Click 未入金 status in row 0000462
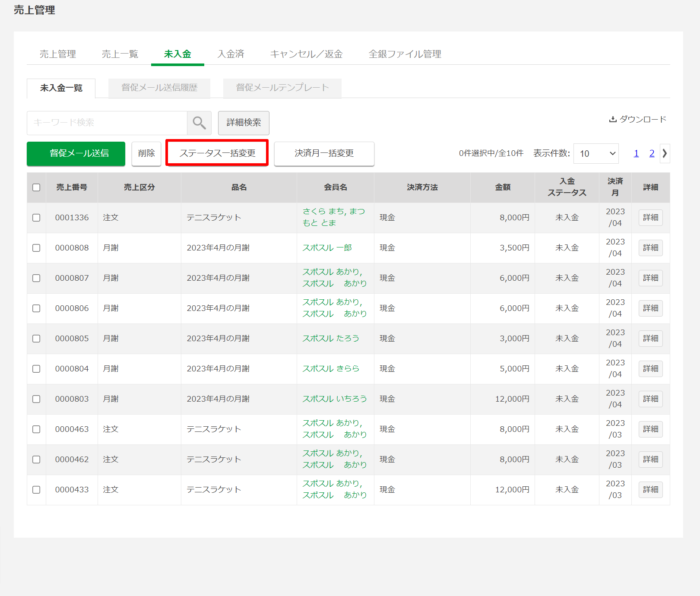The image size is (700, 596). point(567,460)
